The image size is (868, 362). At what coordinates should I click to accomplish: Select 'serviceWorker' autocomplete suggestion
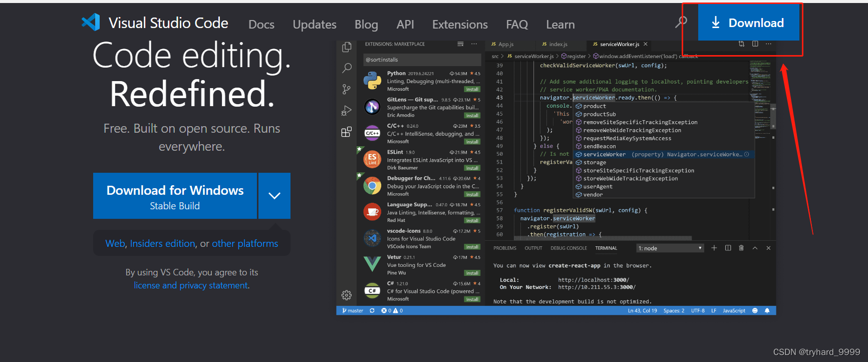[x=664, y=154]
